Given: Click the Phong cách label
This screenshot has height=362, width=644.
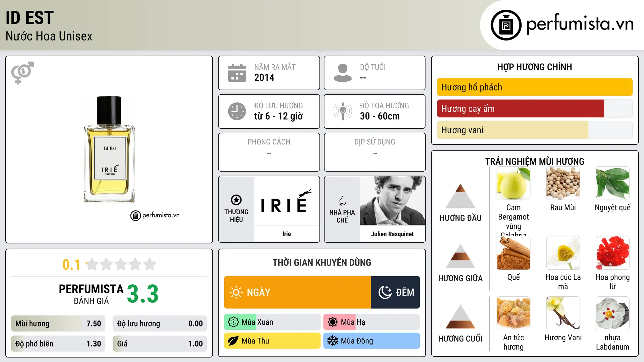Looking at the screenshot, I should pyautogui.click(x=269, y=142).
